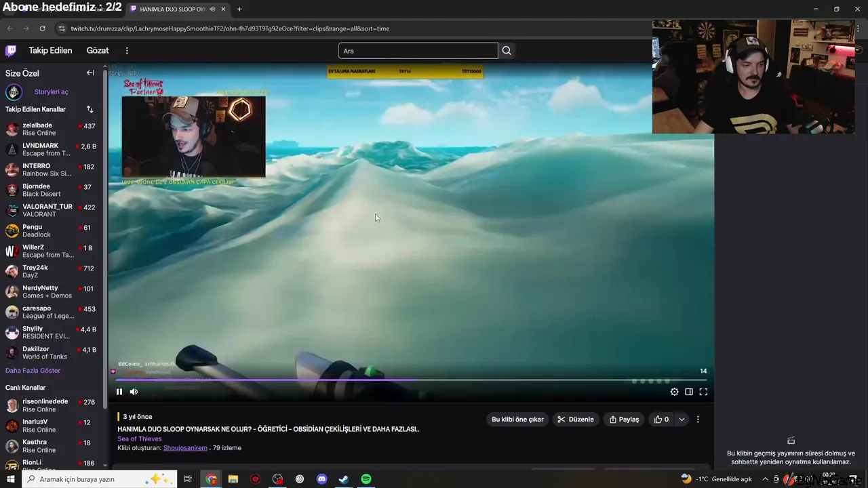
Task: Open the Windows Start menu
Action: tap(10, 479)
